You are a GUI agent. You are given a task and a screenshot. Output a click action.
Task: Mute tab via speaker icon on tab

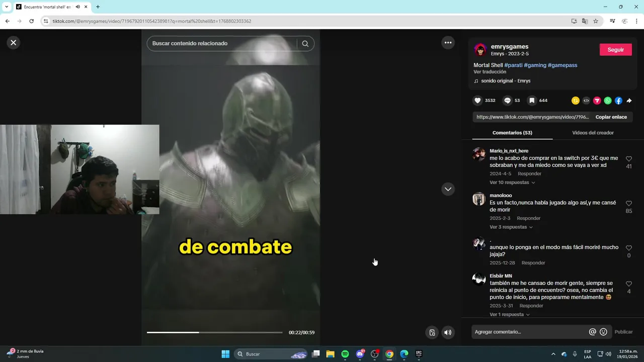[77, 7]
